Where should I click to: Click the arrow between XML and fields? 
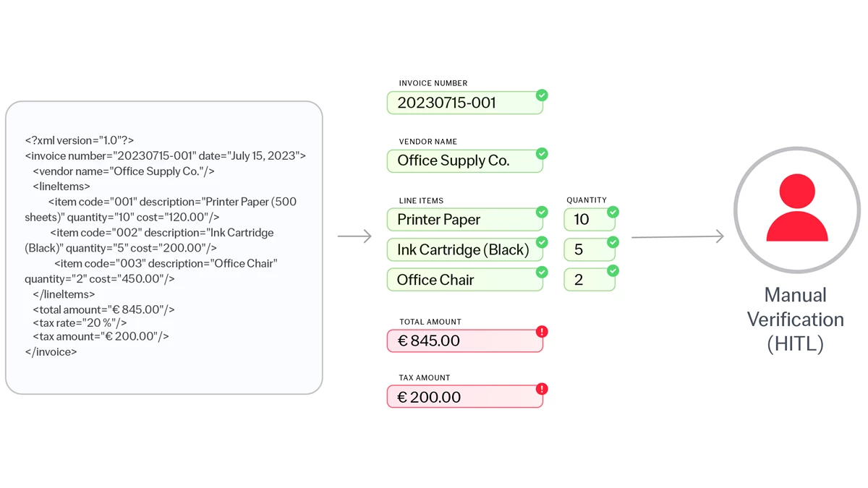coord(354,236)
